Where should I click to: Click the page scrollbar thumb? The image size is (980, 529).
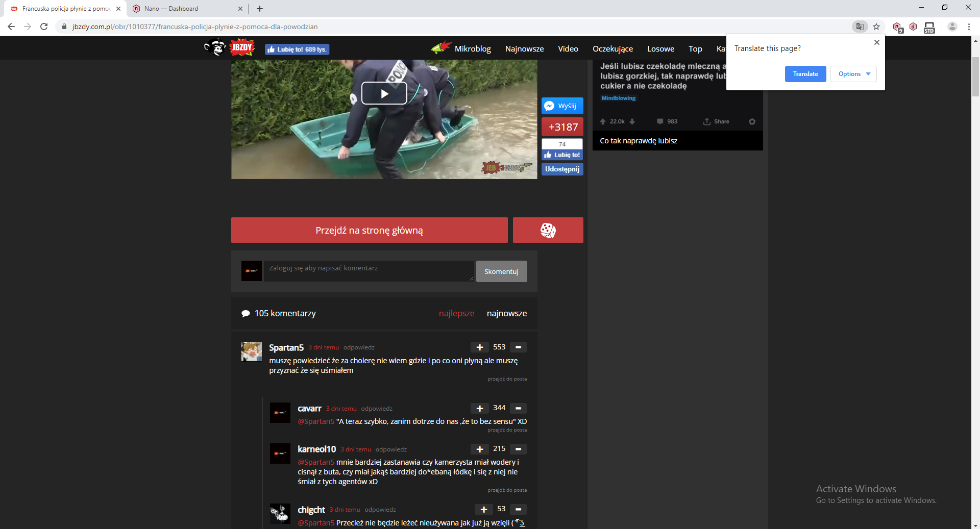(975, 77)
